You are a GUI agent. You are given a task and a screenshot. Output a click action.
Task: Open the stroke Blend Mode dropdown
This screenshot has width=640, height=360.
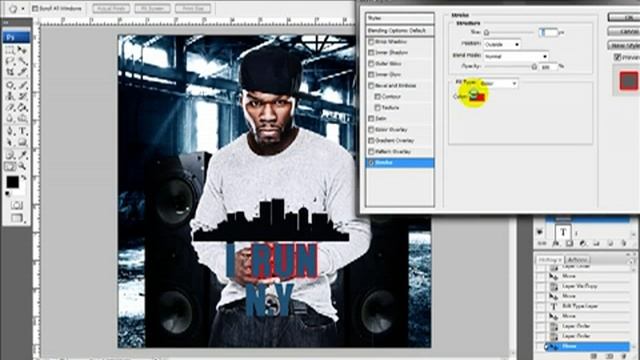tap(516, 56)
